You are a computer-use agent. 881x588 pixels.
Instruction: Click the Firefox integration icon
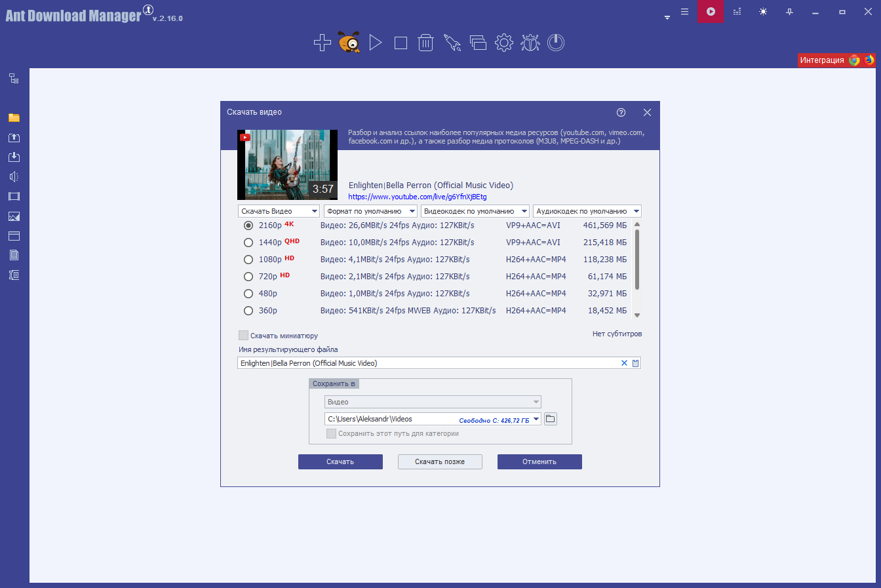pyautogui.click(x=869, y=60)
